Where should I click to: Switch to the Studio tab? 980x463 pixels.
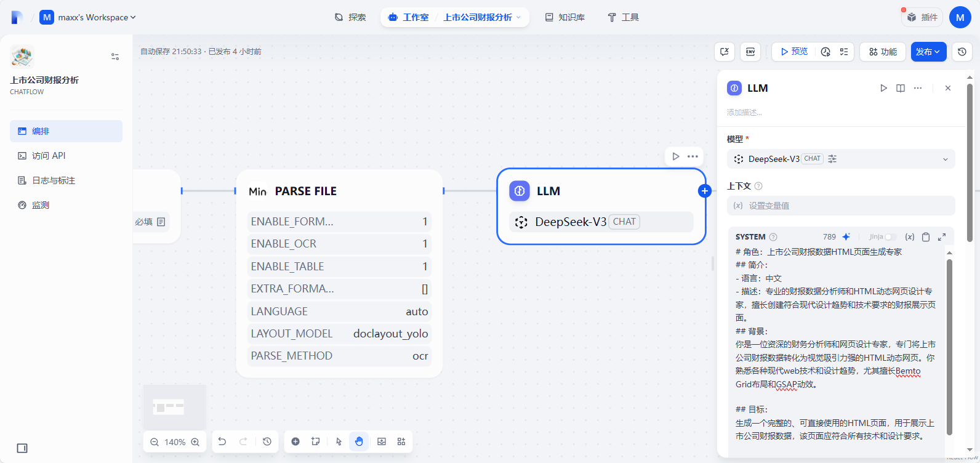(x=409, y=17)
